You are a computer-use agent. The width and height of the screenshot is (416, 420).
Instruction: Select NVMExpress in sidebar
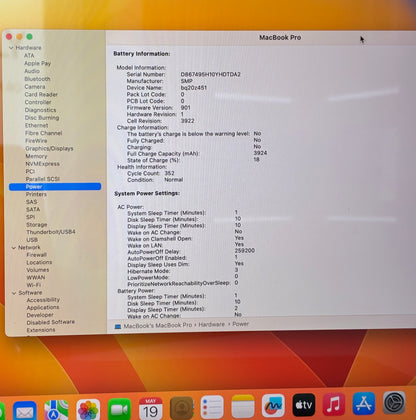(x=43, y=164)
